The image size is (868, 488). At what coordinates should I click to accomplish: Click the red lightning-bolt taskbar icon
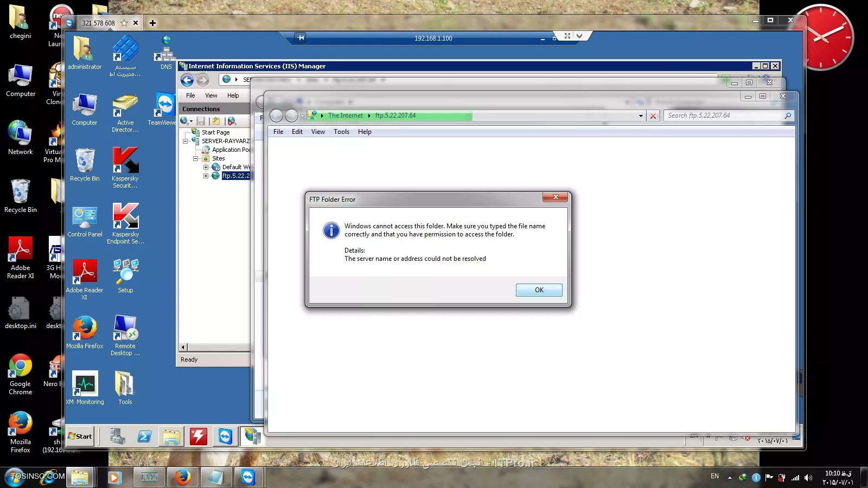pos(199,436)
